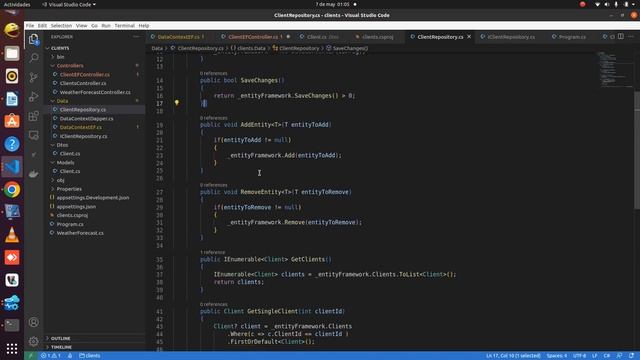Open appsettings.Development.json in the explorer
640x360 pixels.
pos(93,198)
